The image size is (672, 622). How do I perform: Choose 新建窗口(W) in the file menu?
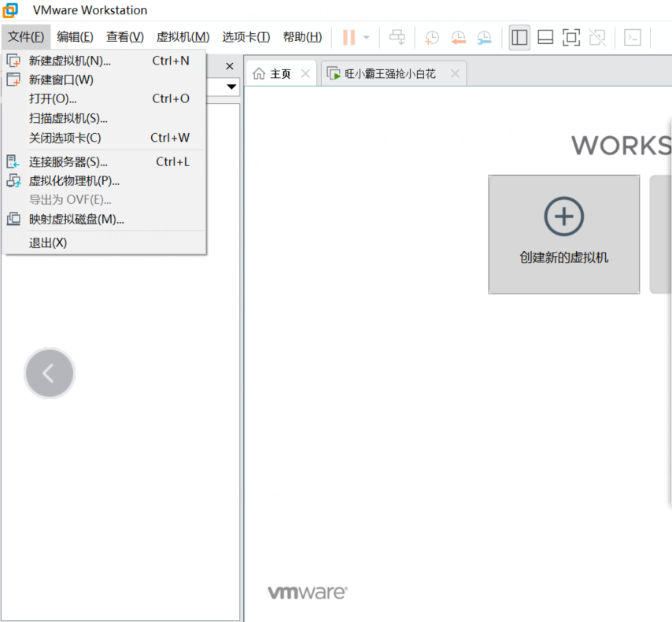104,80
